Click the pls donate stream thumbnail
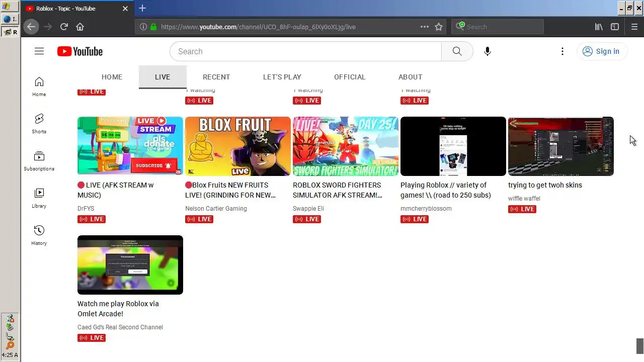The image size is (644, 362). [x=130, y=146]
